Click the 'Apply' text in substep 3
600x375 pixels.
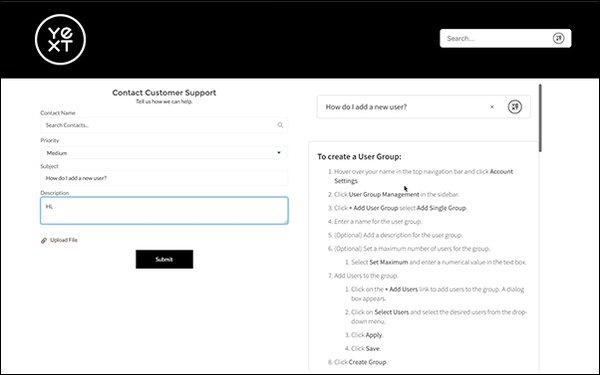374,335
